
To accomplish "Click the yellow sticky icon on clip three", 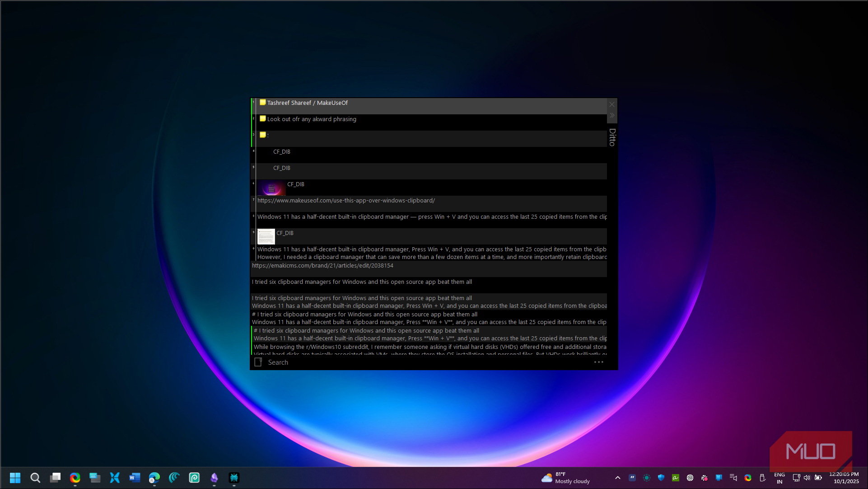I will click(262, 135).
